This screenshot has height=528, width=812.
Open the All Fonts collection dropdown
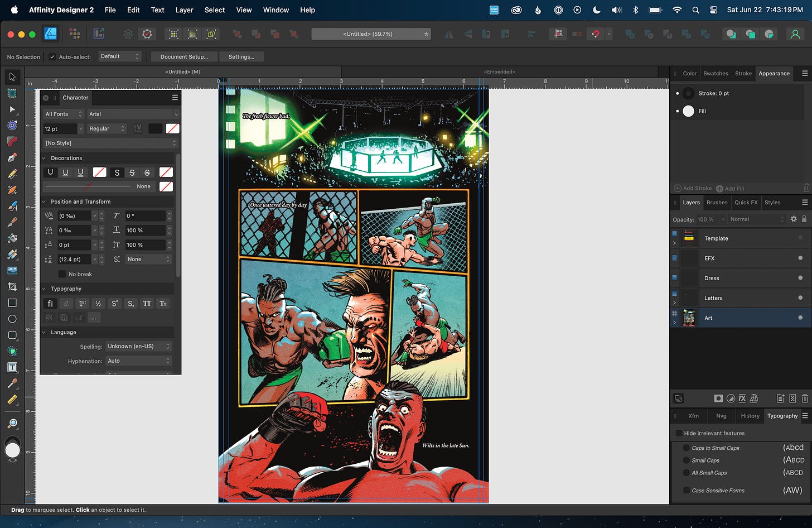click(x=64, y=114)
